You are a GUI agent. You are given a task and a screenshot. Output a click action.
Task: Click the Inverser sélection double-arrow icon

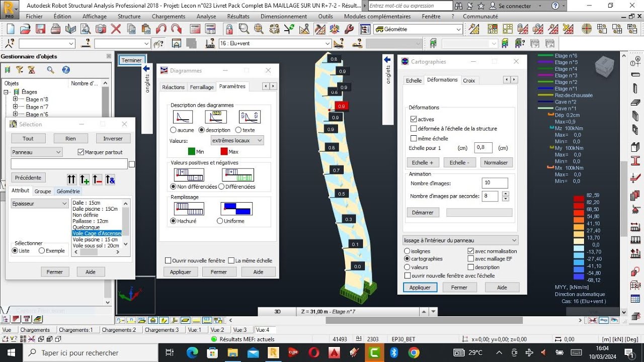[x=71, y=179]
